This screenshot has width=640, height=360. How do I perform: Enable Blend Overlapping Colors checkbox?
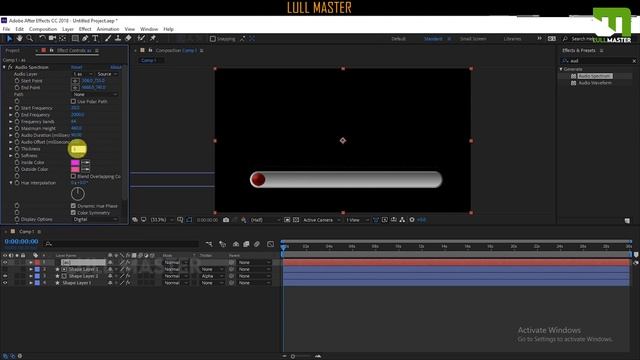pos(73,176)
